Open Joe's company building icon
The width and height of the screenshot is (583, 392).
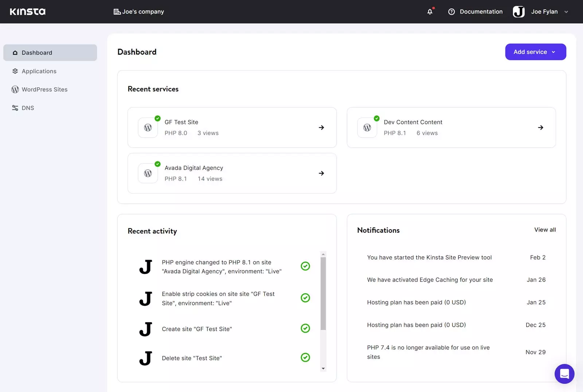[x=117, y=12]
